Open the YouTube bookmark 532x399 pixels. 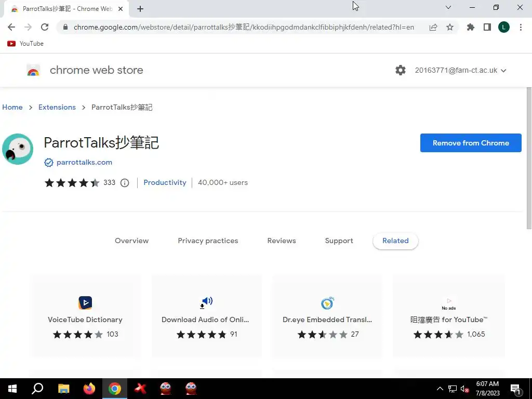pyautogui.click(x=25, y=44)
